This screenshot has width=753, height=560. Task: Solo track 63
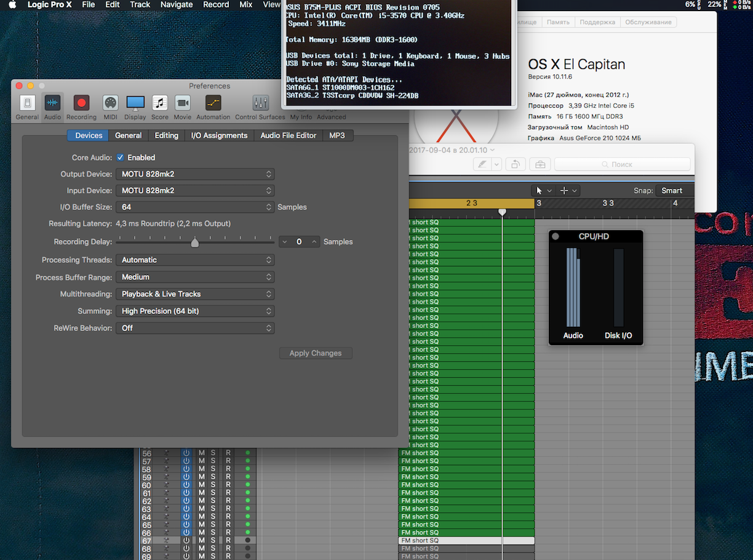[x=213, y=510]
